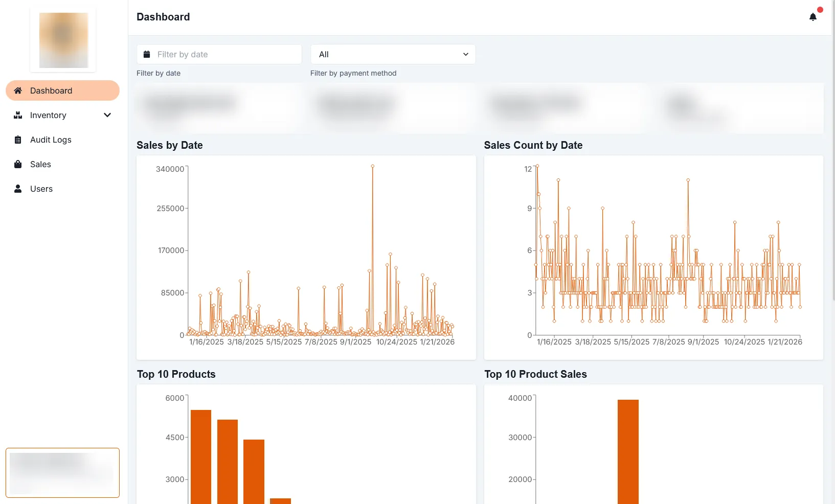Open the Users page link
The image size is (835, 504).
pos(62,189)
